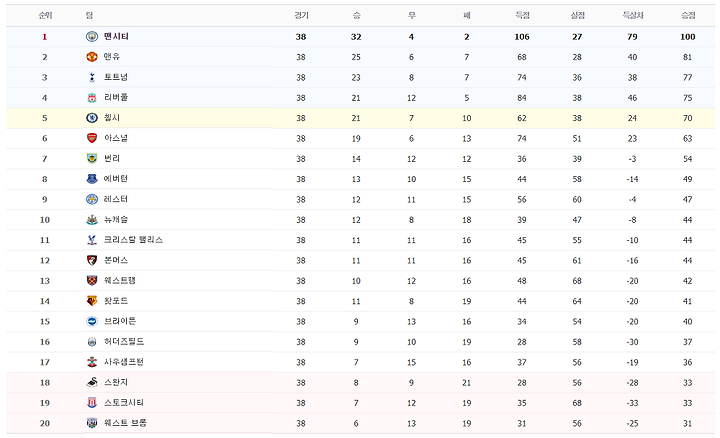The image size is (720, 438).
Task: Sort by the 순위 column header
Action: pos(45,16)
